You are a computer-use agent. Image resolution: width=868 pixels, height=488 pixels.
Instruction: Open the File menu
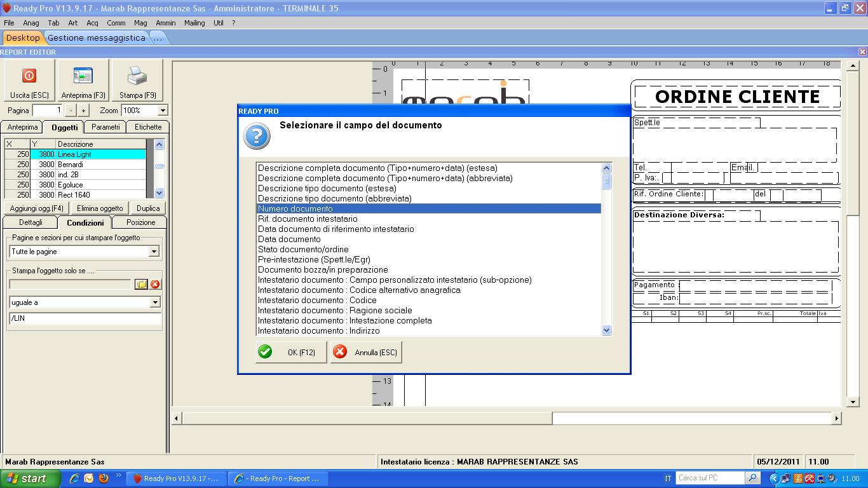click(9, 23)
